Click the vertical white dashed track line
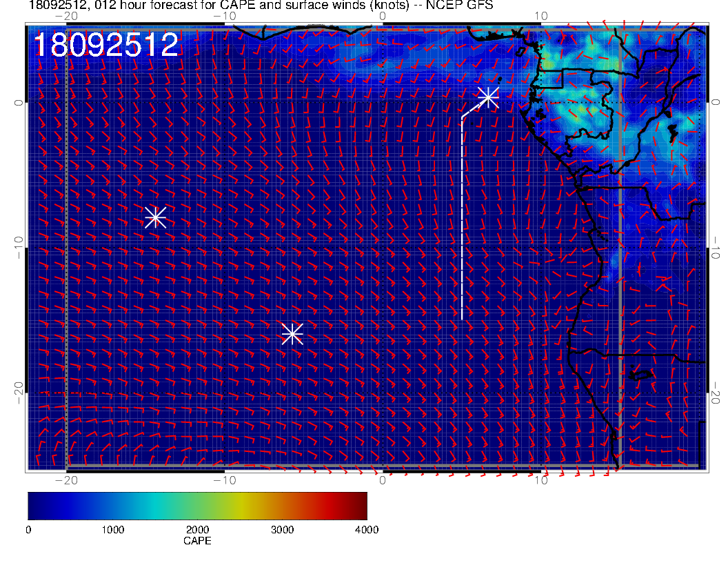This screenshot has width=728, height=563. click(x=461, y=221)
